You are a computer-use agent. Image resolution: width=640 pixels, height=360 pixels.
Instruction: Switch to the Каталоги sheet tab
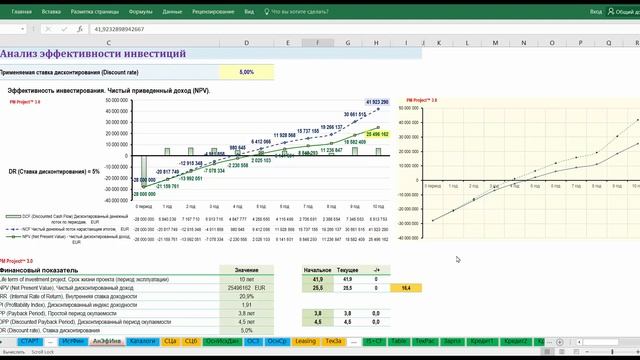(x=142, y=341)
